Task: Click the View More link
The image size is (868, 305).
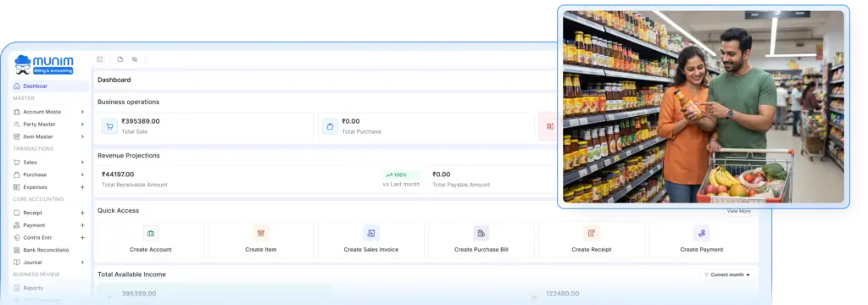Action: click(738, 212)
